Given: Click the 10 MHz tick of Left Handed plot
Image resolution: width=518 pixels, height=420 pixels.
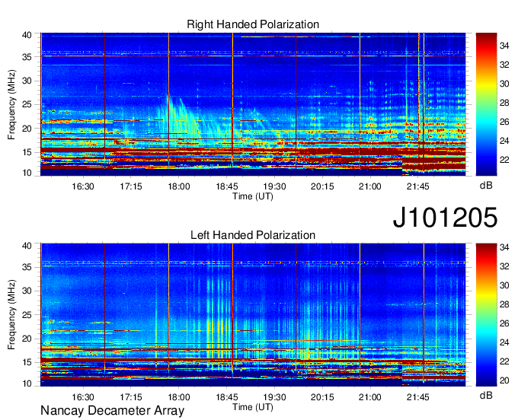Looking at the screenshot, I should 27,383.
